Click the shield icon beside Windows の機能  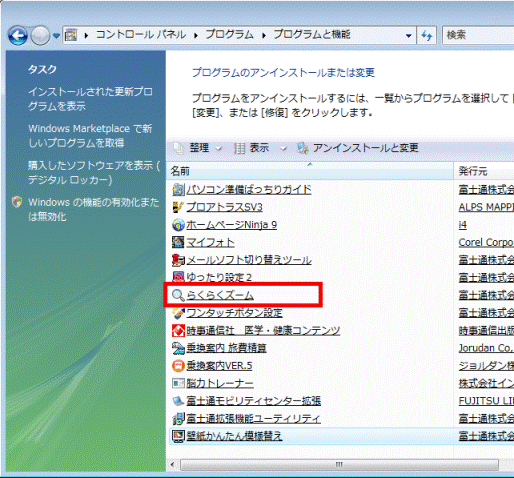pyautogui.click(x=17, y=202)
